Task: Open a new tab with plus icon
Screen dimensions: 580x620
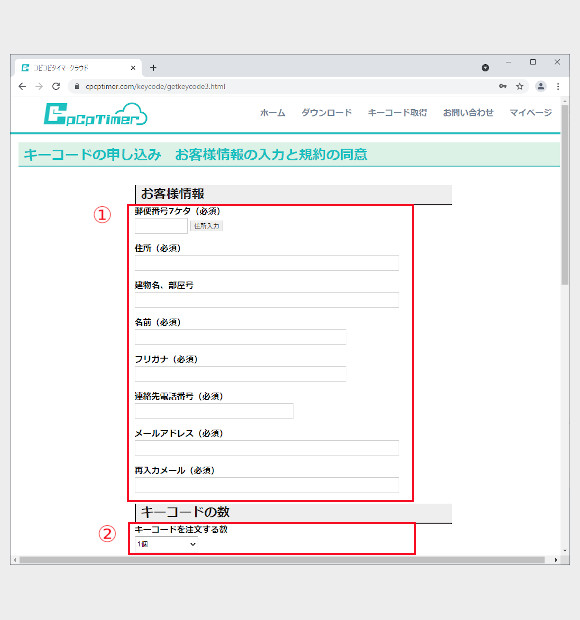Action: tap(153, 68)
